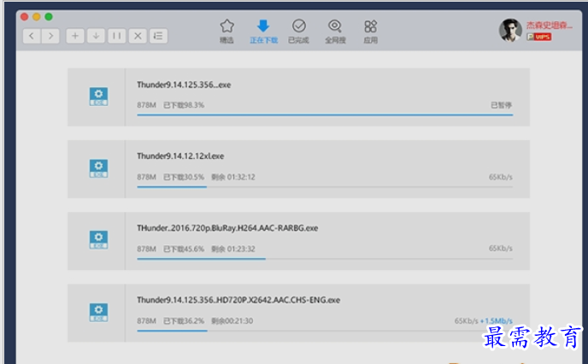588x364 pixels.
Task: Click file icon of THunder..2016.720p.BluRay row
Action: coord(98,240)
